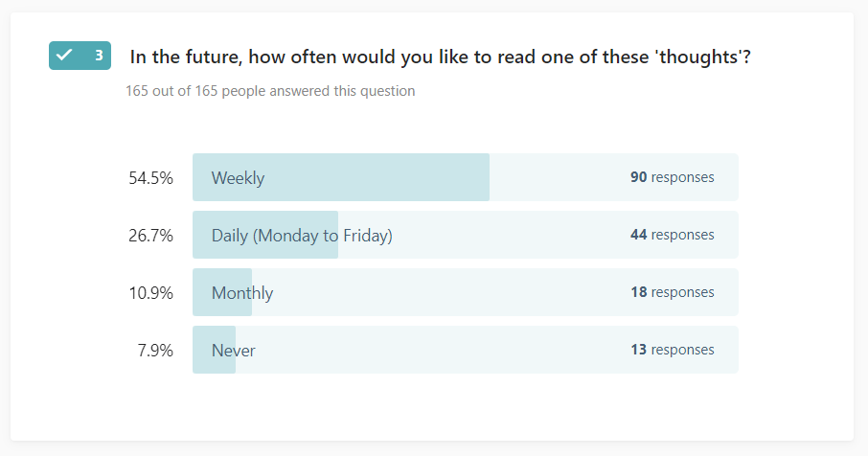Click the checkmark icon in question badge
Image resolution: width=868 pixels, height=456 pixels.
tap(65, 55)
